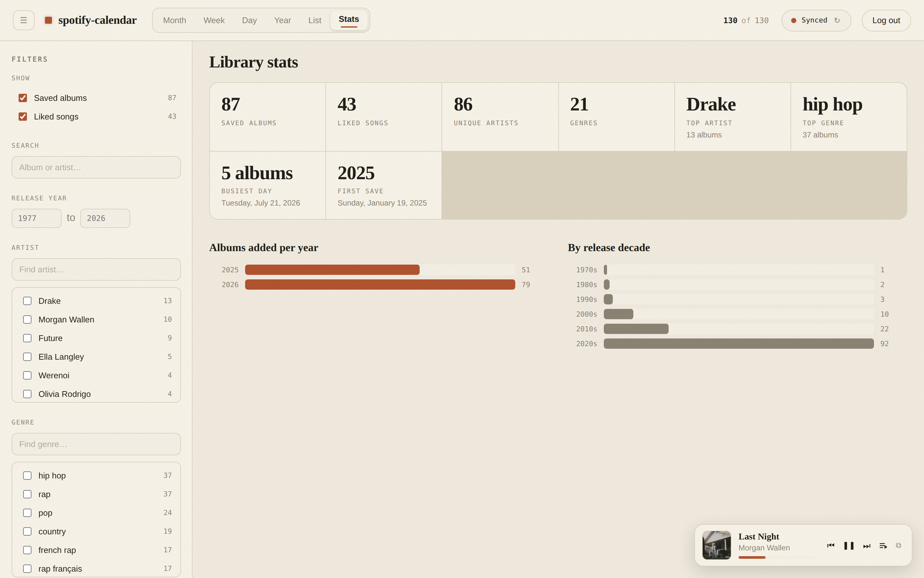Select the Ella Langley artist checkbox
The height and width of the screenshot is (578, 924).
pos(27,357)
